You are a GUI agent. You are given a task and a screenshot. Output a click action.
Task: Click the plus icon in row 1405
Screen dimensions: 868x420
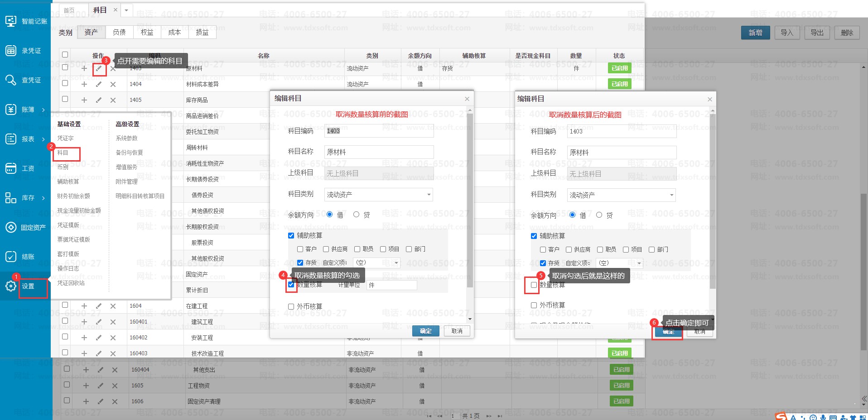pyautogui.click(x=84, y=100)
